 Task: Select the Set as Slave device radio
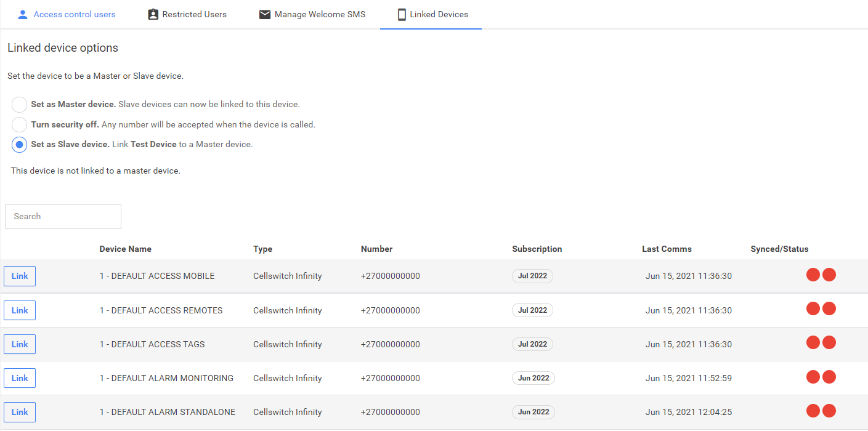[20, 145]
